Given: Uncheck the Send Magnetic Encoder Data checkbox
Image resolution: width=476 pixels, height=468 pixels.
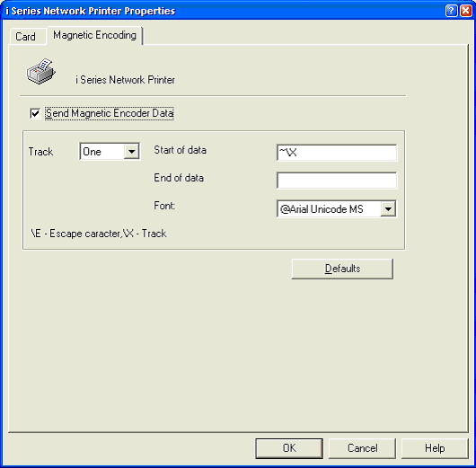Looking at the screenshot, I should [x=35, y=113].
